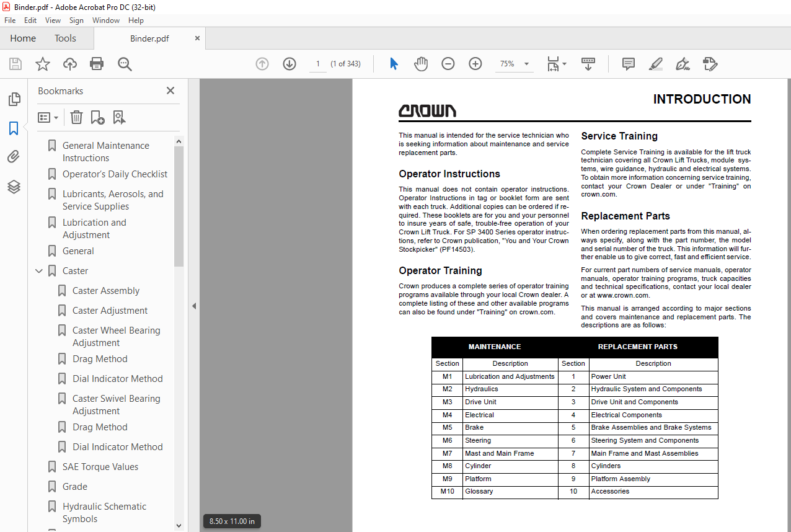This screenshot has height=532, width=791.
Task: Open Operator's Daily Checklist bookmark
Action: pyautogui.click(x=115, y=174)
